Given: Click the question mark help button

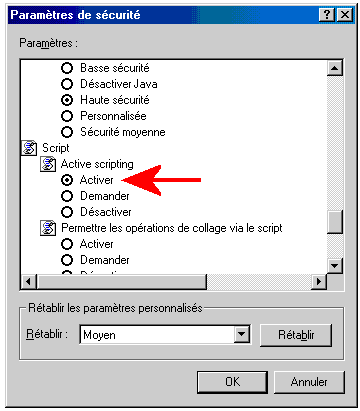Looking at the screenshot, I should coord(327,15).
